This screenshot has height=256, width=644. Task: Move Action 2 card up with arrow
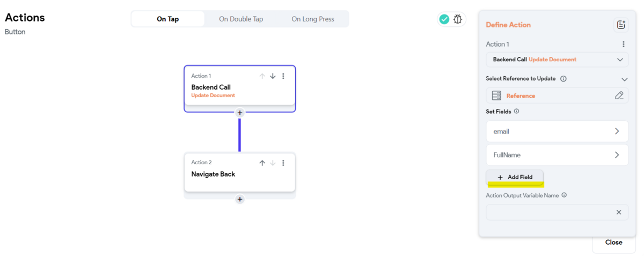pos(262,163)
